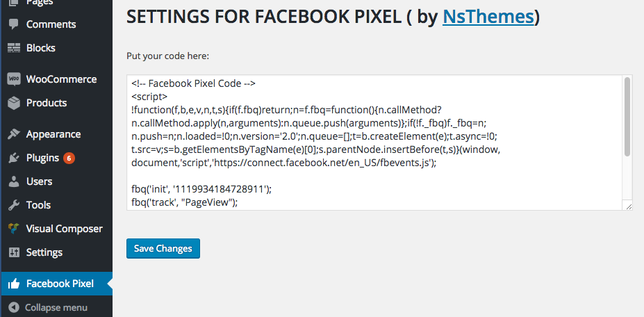The image size is (644, 317).
Task: Click the Save Changes button
Action: (x=163, y=248)
